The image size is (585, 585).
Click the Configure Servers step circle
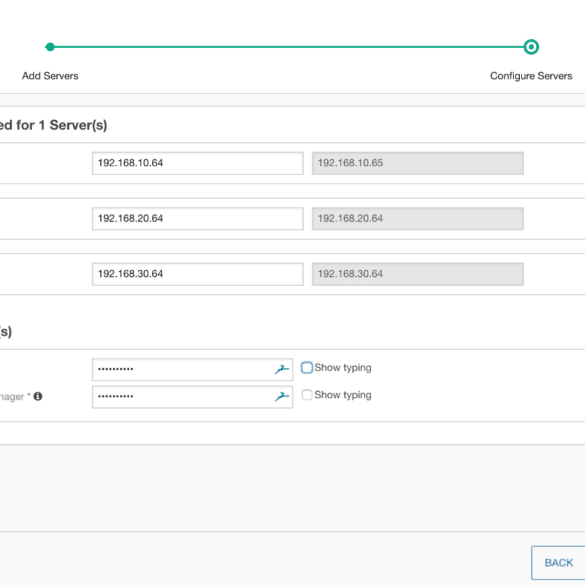point(531,47)
